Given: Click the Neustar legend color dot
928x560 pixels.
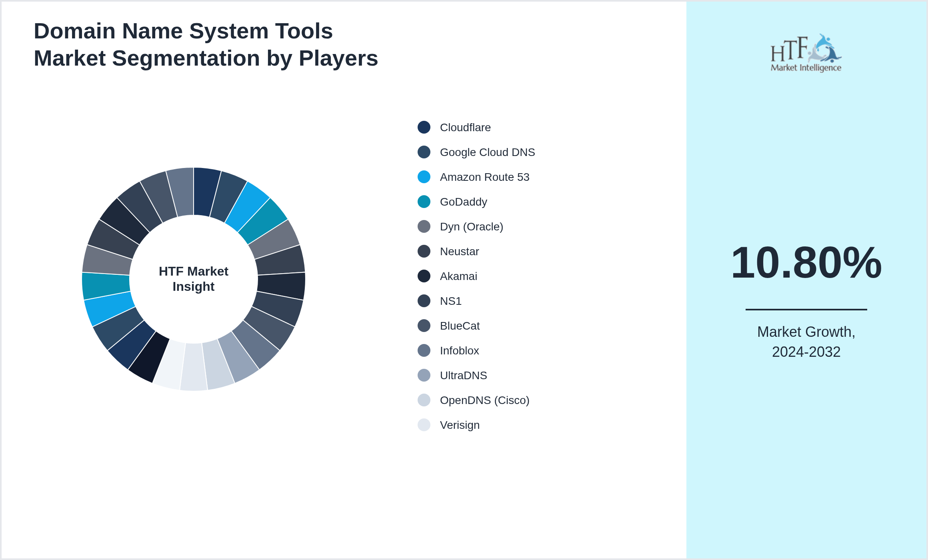Looking at the screenshot, I should (424, 251).
